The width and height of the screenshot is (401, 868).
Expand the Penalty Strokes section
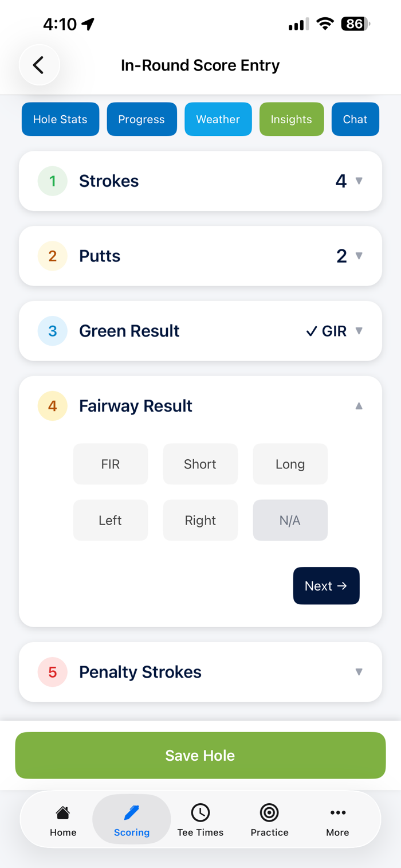200,672
